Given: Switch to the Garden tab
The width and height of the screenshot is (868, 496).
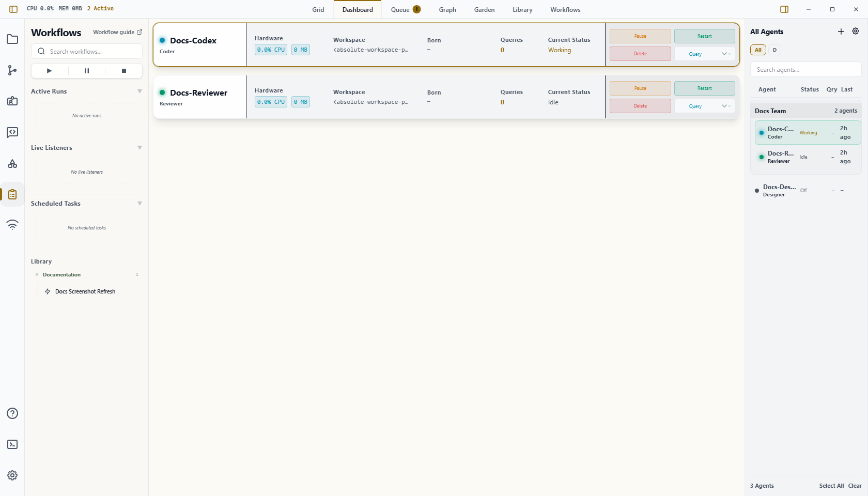Looking at the screenshot, I should tap(485, 9).
